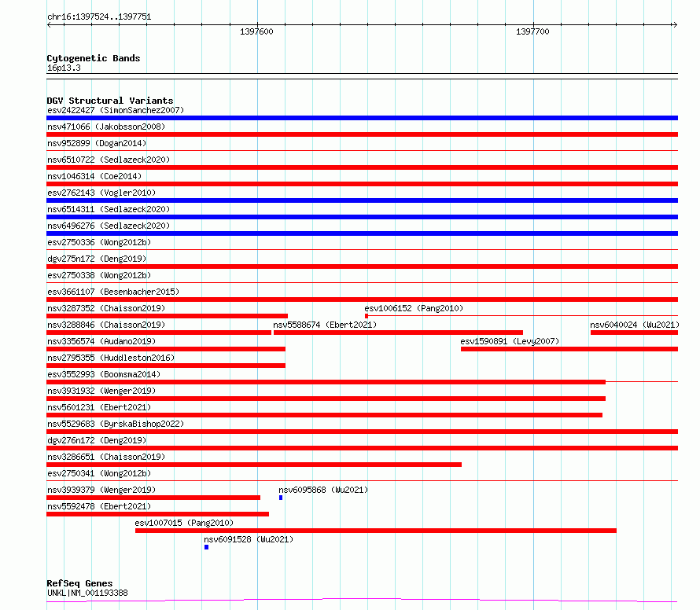
Task: Click the red bar under nsv3286651 (Chaisson2019)
Action: click(x=254, y=465)
